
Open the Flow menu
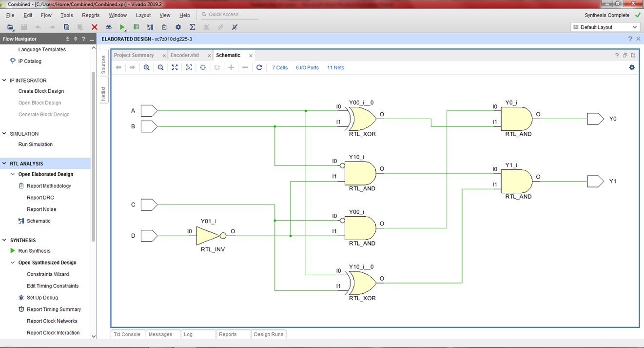tap(46, 15)
